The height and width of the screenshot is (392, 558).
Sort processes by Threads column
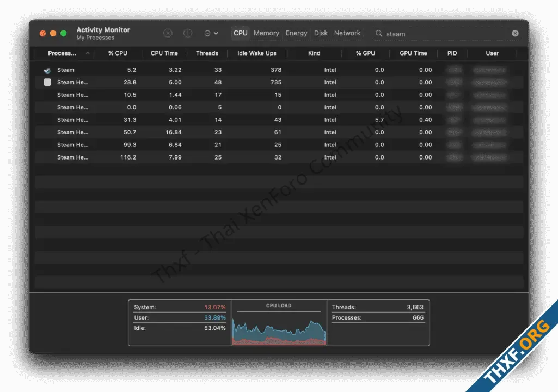coord(207,53)
